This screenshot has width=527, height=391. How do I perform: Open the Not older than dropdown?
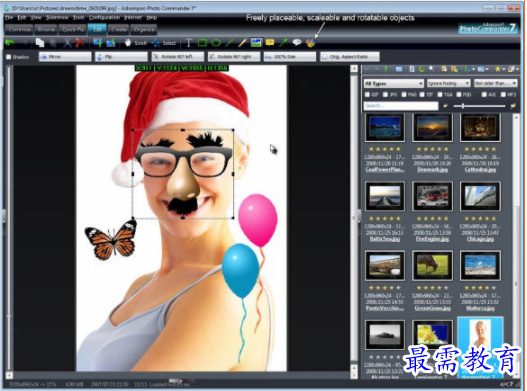click(495, 83)
